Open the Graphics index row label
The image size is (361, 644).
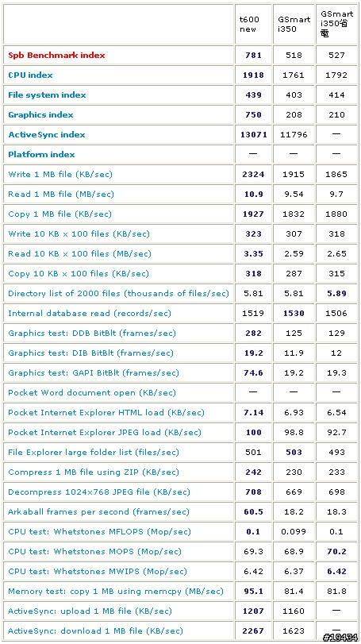pos(40,115)
